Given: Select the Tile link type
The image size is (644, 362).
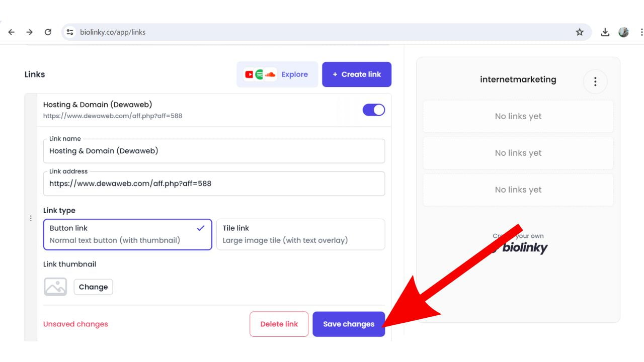Looking at the screenshot, I should (x=300, y=234).
